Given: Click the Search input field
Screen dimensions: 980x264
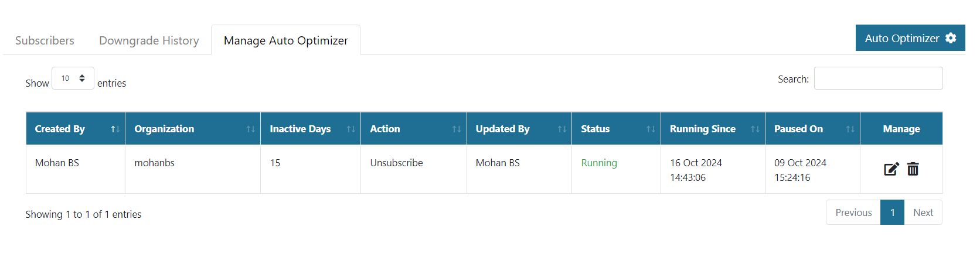Looking at the screenshot, I should 878,78.
